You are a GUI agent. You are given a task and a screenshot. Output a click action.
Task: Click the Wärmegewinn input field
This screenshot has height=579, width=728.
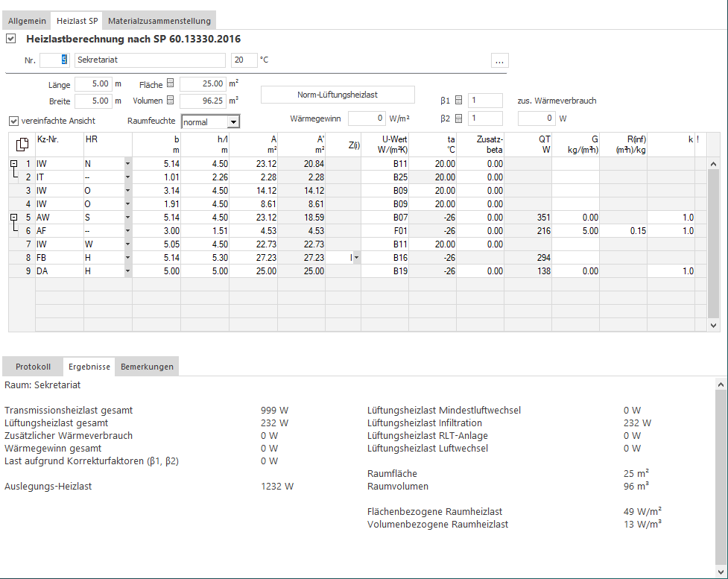(367, 118)
